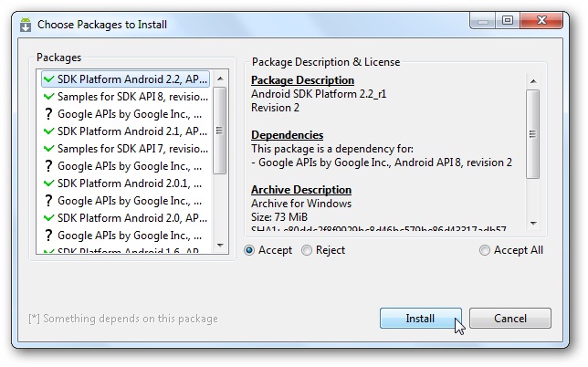Click question mark icon of first Google APIs entry
The width and height of the screenshot is (588, 367).
click(48, 114)
